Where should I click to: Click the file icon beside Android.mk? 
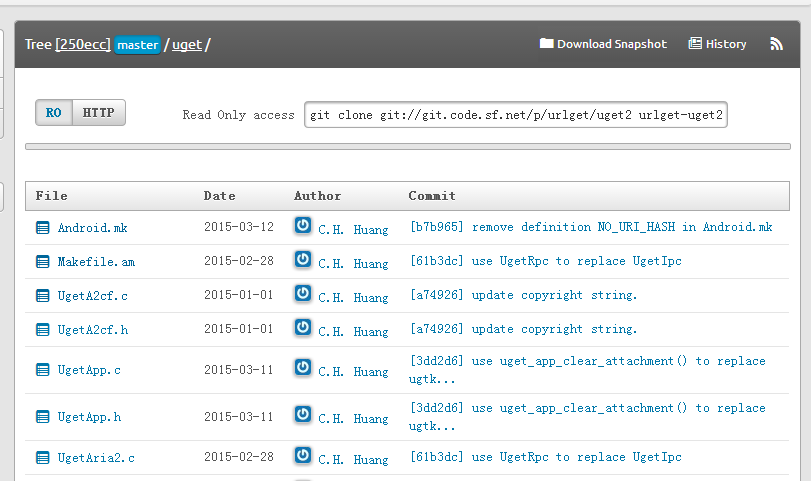[x=43, y=228]
